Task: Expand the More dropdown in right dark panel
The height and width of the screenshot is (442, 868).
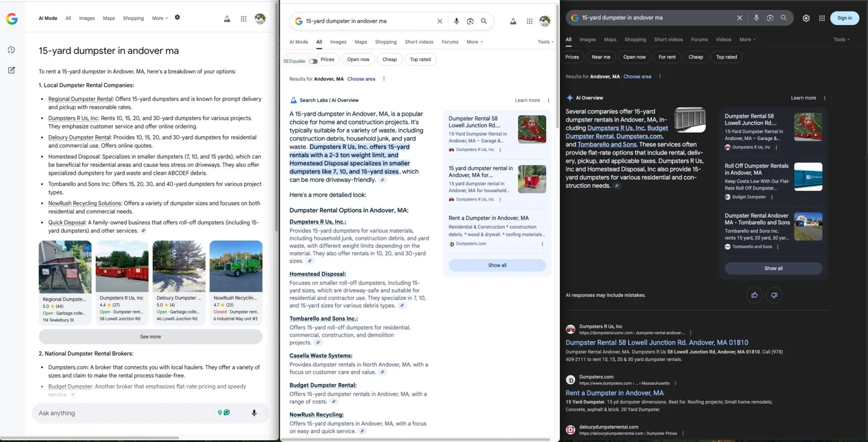Action: (747, 40)
